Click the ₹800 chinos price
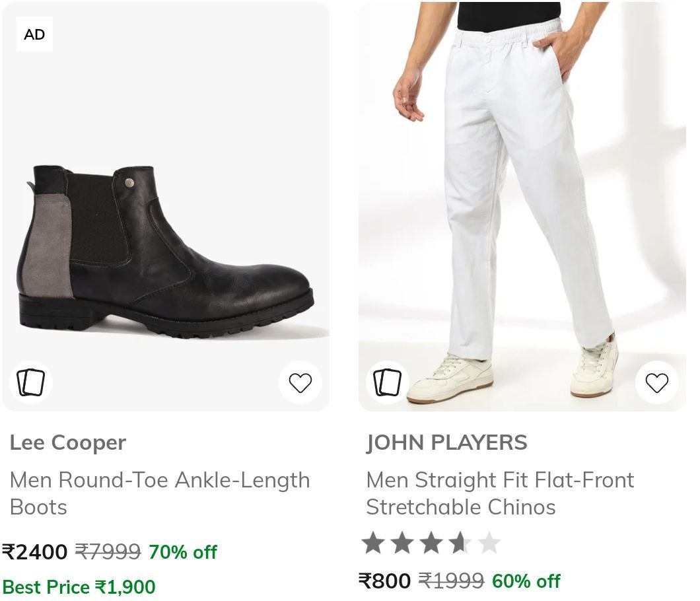This screenshot has height=601, width=700. tap(384, 581)
